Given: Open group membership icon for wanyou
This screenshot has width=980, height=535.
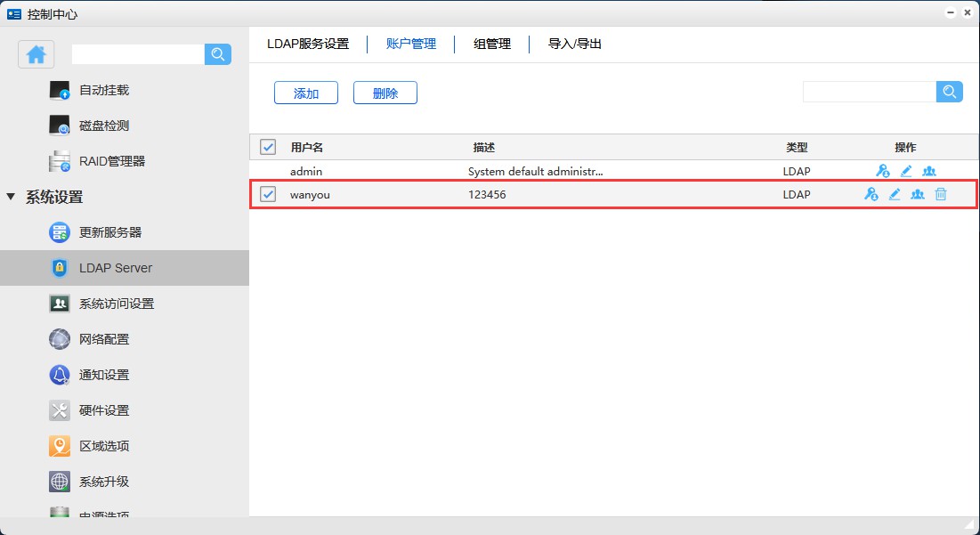Looking at the screenshot, I should (x=917, y=194).
